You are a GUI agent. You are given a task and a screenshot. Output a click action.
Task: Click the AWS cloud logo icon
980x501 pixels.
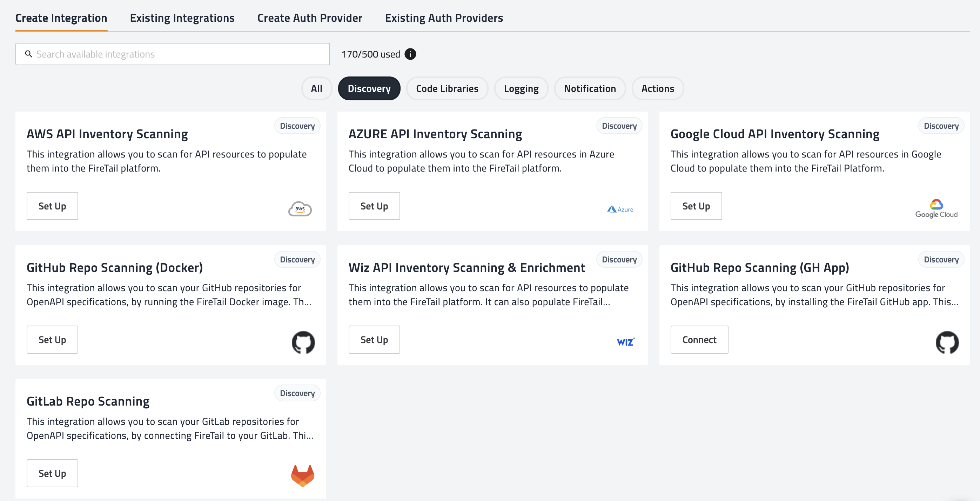(300, 208)
